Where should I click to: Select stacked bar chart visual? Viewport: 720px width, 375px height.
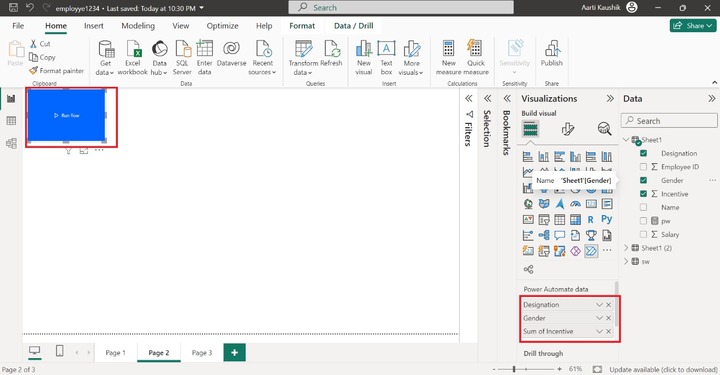click(528, 157)
